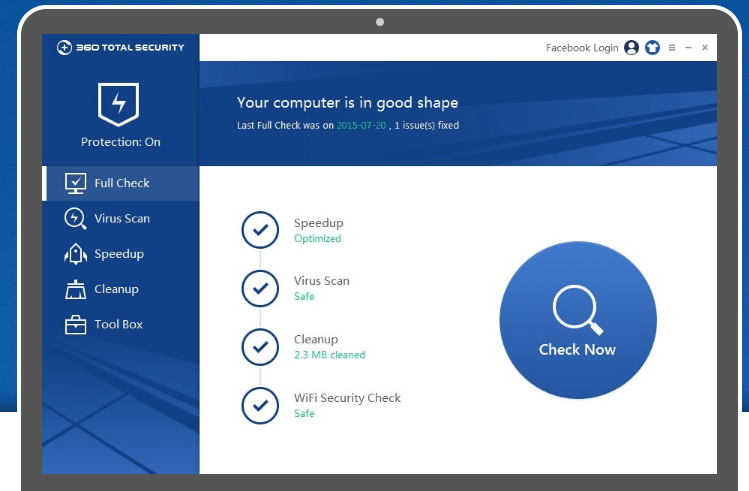Click the Optimized status text

pyautogui.click(x=318, y=239)
